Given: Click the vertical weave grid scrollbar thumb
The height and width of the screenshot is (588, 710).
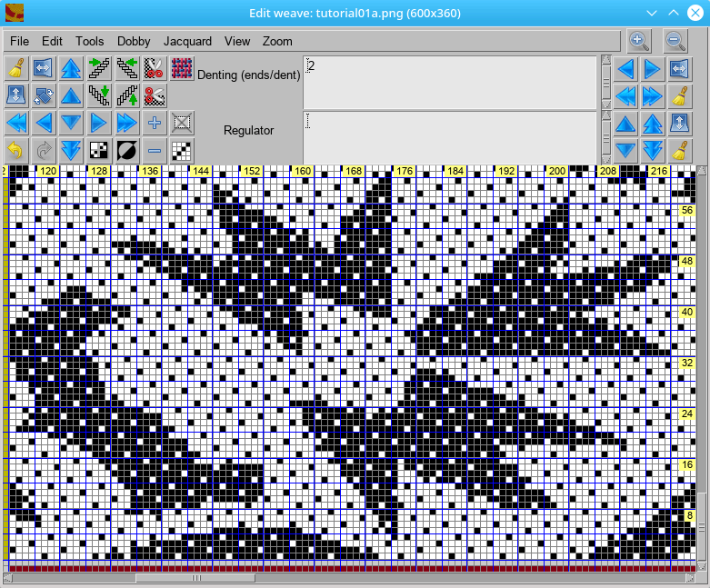Looking at the screenshot, I should (x=702, y=527).
